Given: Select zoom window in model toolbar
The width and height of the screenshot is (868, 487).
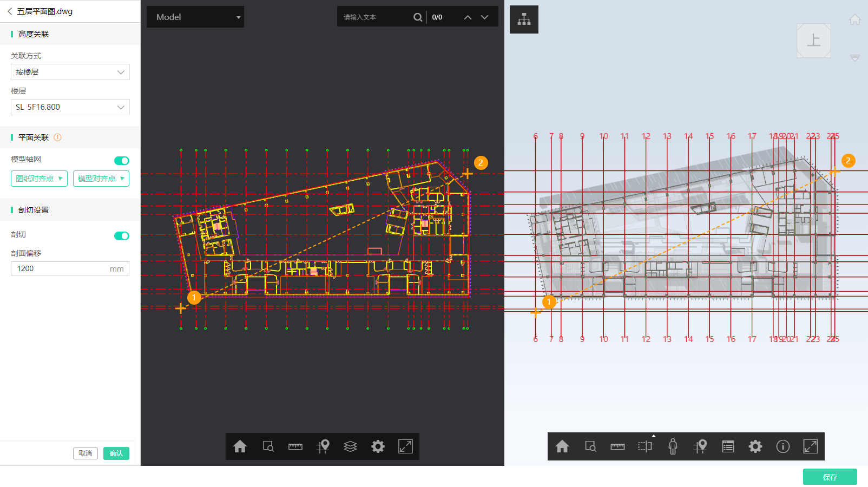Looking at the screenshot, I should tap(590, 446).
